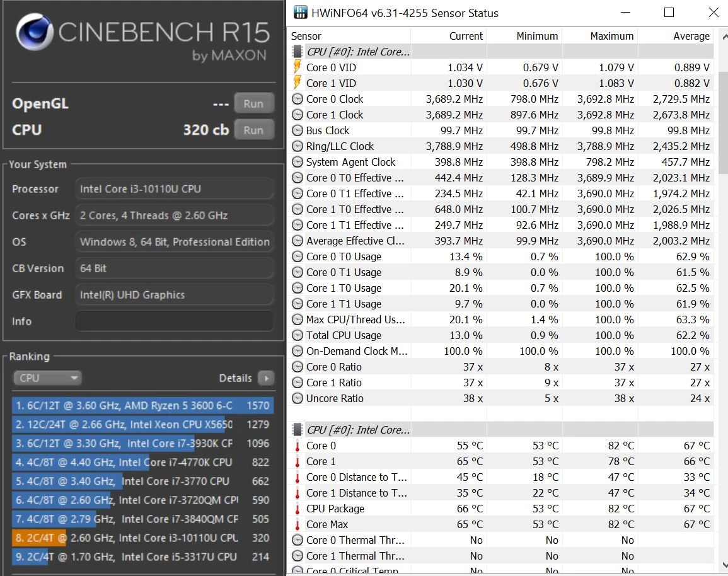This screenshot has width=728, height=576.
Task: Click the Cores x GHz field
Action: click(x=174, y=216)
